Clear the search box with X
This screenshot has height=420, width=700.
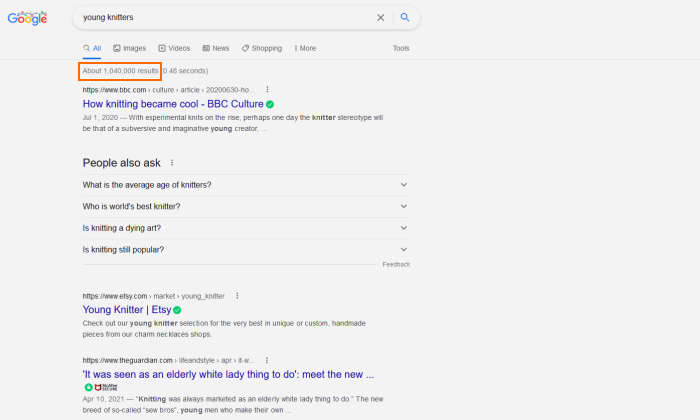click(380, 17)
